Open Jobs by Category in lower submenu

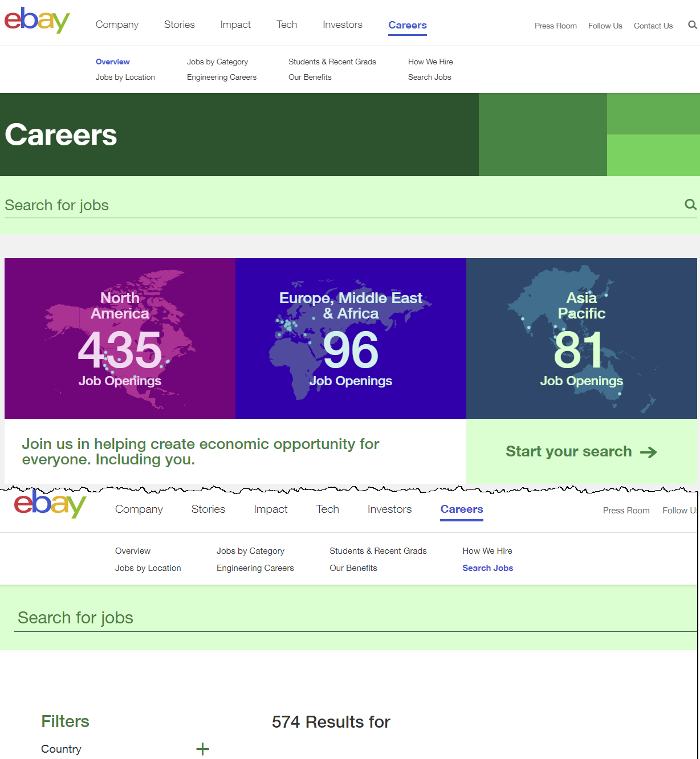250,551
